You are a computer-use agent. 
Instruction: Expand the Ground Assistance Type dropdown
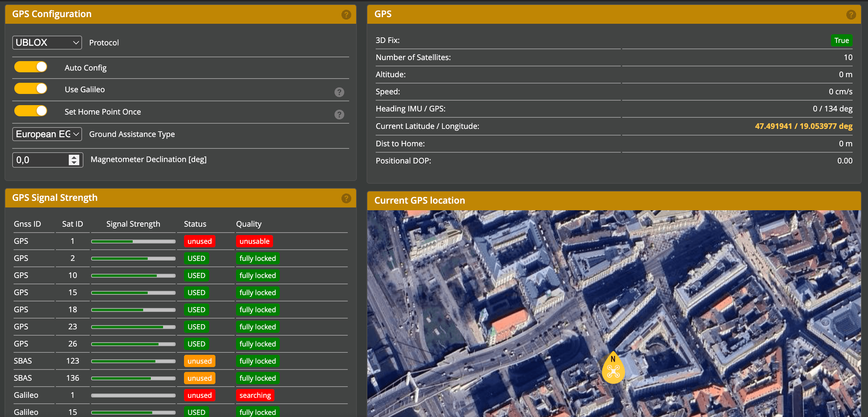[x=47, y=134]
